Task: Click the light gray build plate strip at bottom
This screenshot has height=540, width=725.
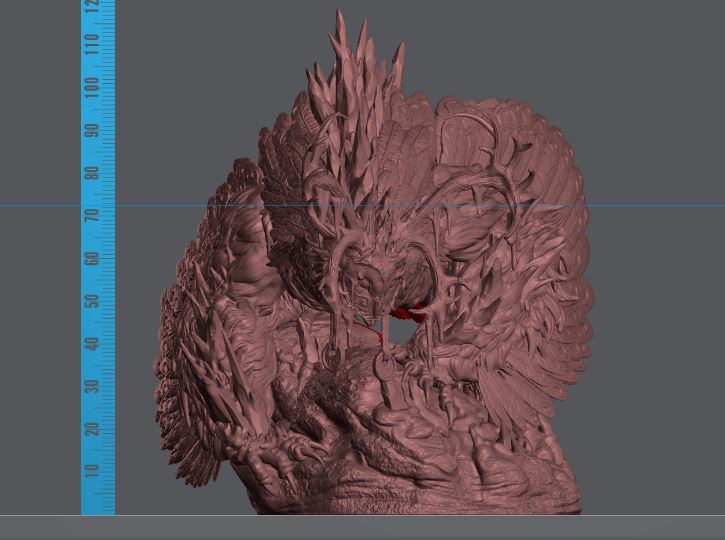Action: 362,527
